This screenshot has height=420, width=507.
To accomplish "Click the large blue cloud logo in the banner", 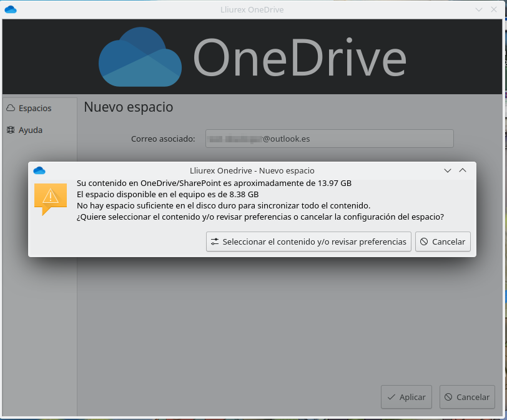I will click(x=140, y=59).
